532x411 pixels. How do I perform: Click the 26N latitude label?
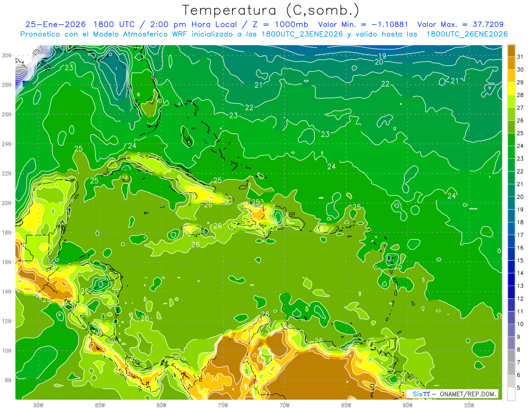[7, 114]
